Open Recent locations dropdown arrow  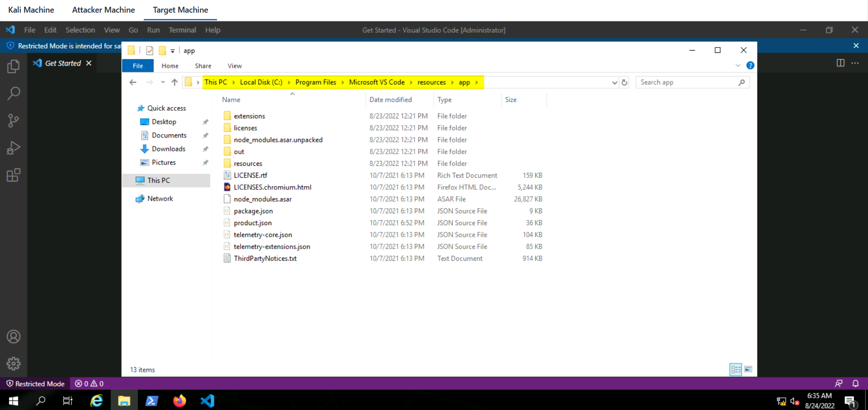coord(163,82)
